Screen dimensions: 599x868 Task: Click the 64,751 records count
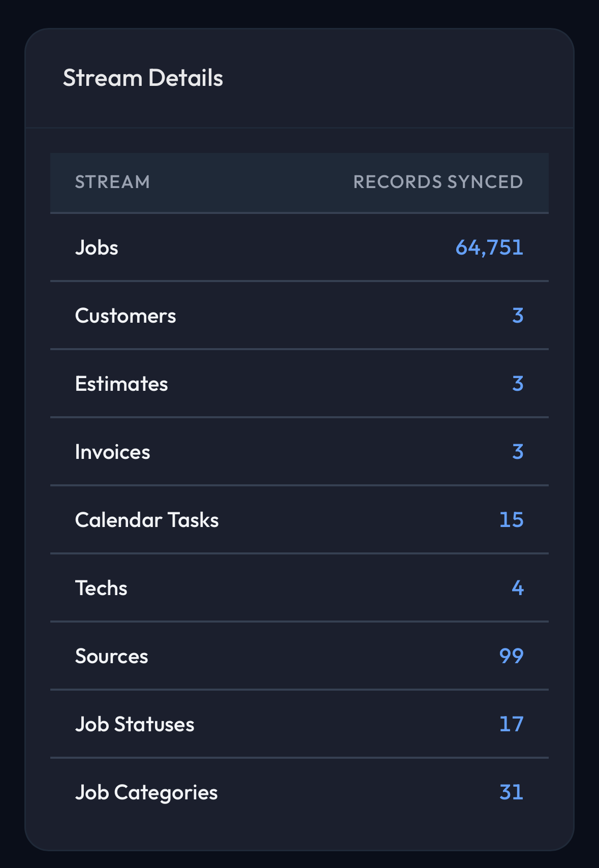(x=489, y=247)
